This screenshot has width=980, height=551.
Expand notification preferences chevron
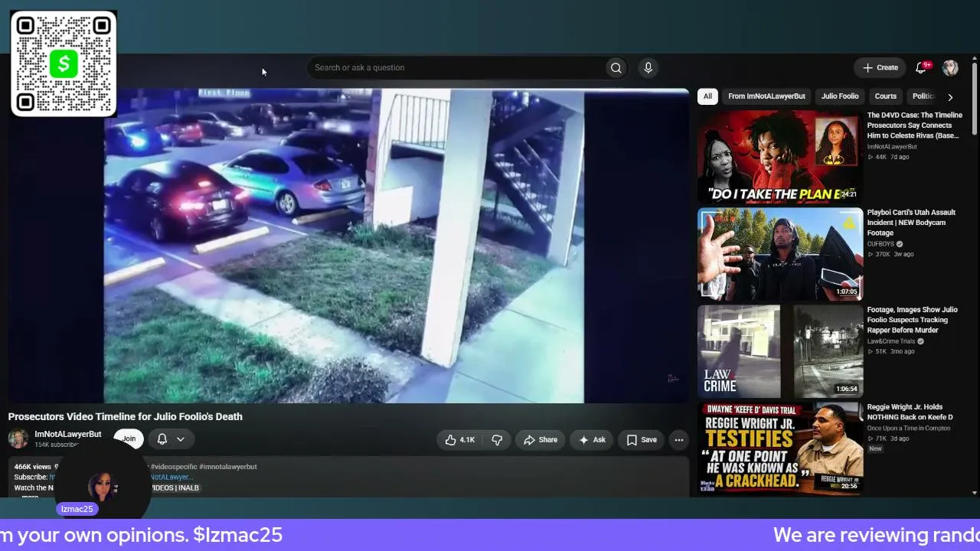pos(181,439)
